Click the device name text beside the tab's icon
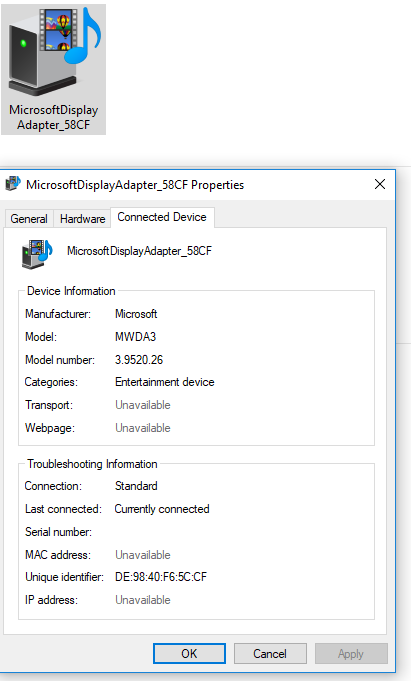 [139, 251]
